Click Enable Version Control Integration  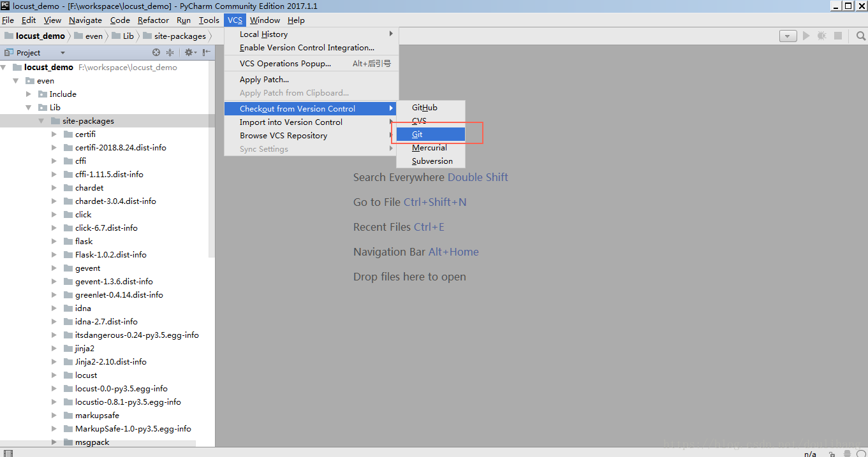tap(311, 48)
